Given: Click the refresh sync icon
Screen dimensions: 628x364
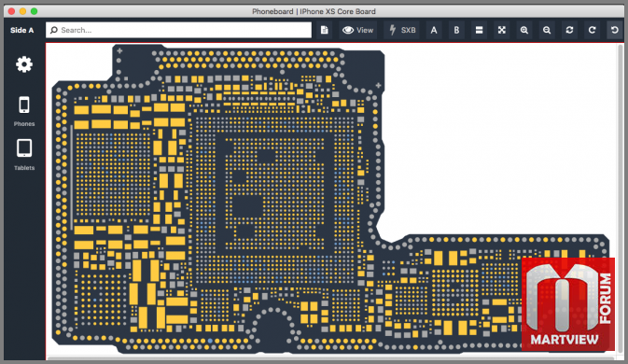Looking at the screenshot, I should (569, 30).
